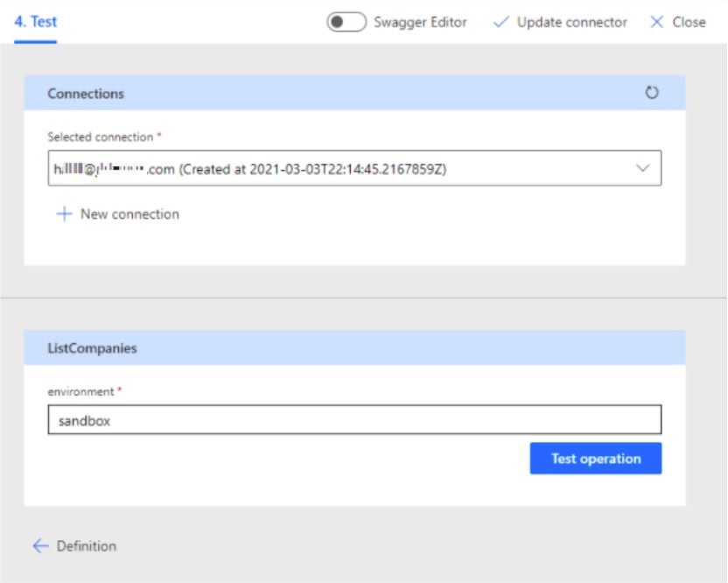
Task: Click the plus icon beside New connection
Action: pos(64,214)
